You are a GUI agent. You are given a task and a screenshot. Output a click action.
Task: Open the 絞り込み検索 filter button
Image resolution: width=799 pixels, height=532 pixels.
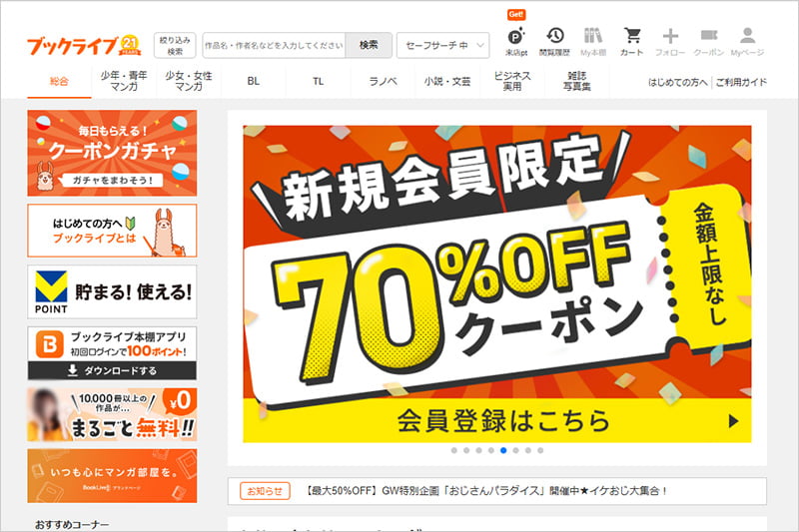coord(175,45)
